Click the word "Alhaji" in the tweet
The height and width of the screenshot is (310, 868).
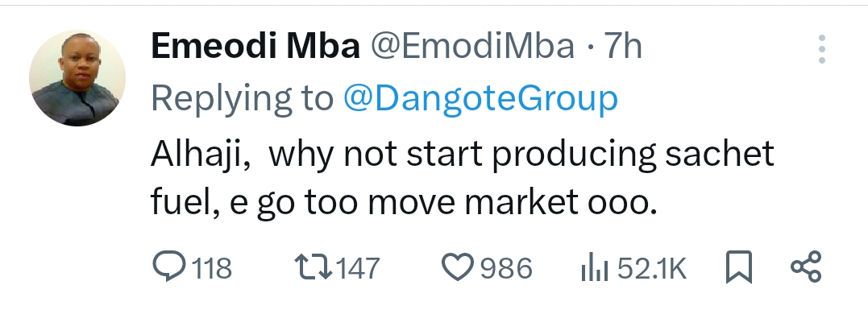(197, 154)
